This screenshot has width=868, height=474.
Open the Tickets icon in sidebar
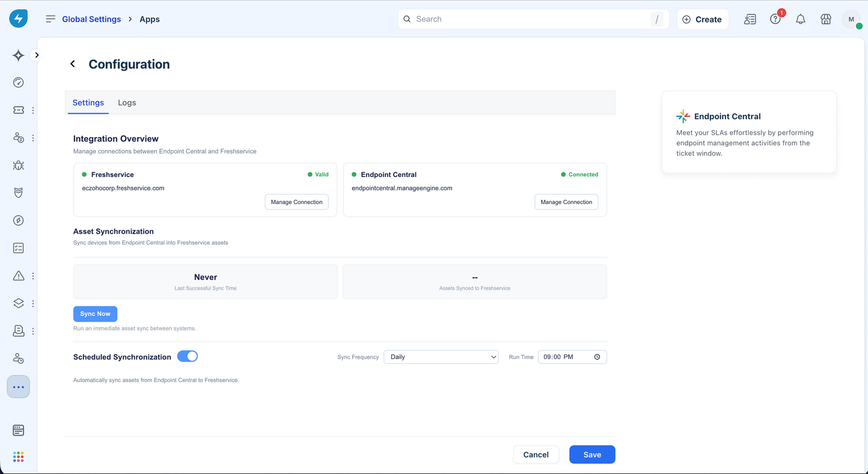[18, 110]
